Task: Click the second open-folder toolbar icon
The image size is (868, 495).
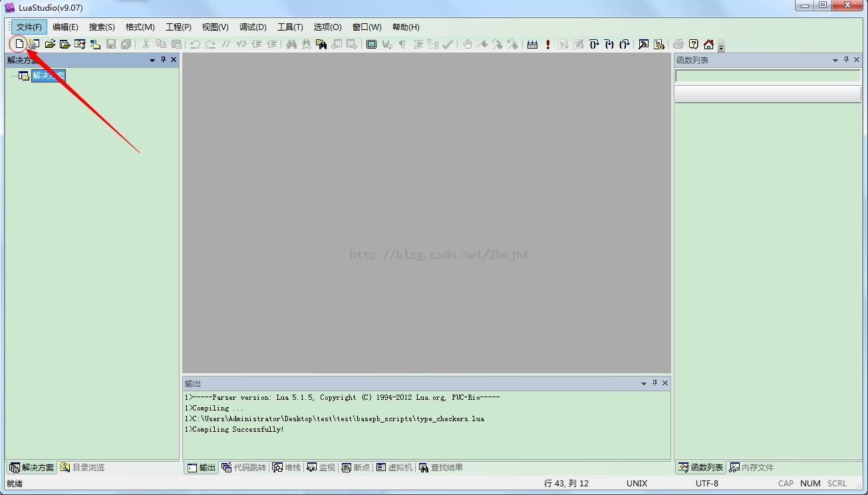Action: pos(65,44)
